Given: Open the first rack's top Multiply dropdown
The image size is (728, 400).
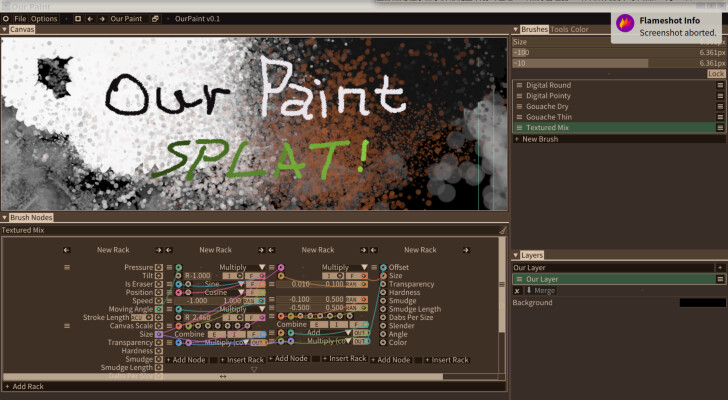Looking at the screenshot, I should [x=242, y=267].
